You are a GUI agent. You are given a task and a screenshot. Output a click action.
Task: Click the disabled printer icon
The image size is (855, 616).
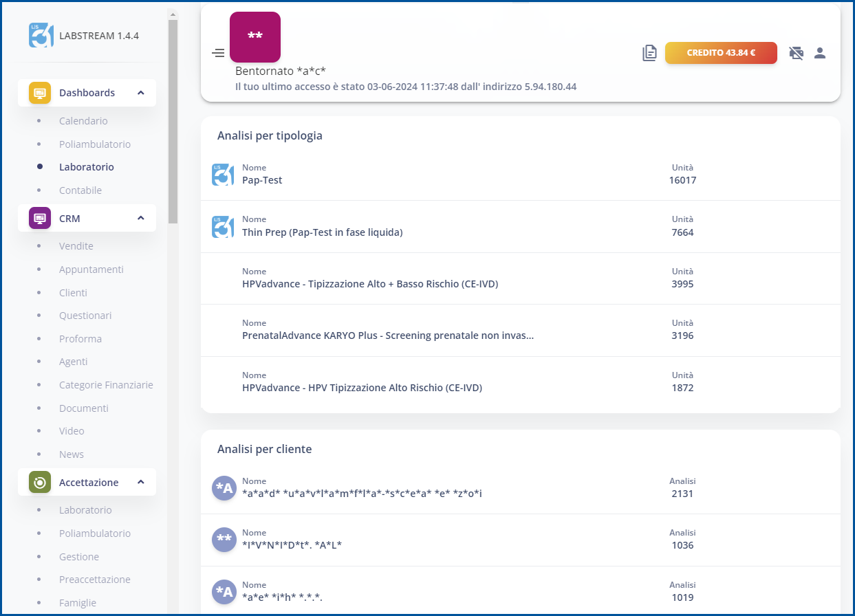(797, 53)
